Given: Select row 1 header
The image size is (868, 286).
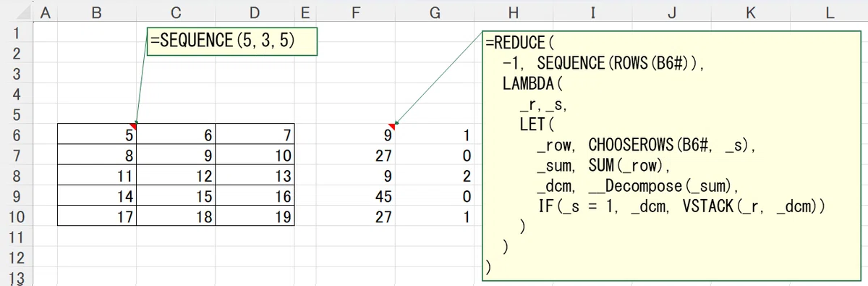Looking at the screenshot, I should (17, 32).
